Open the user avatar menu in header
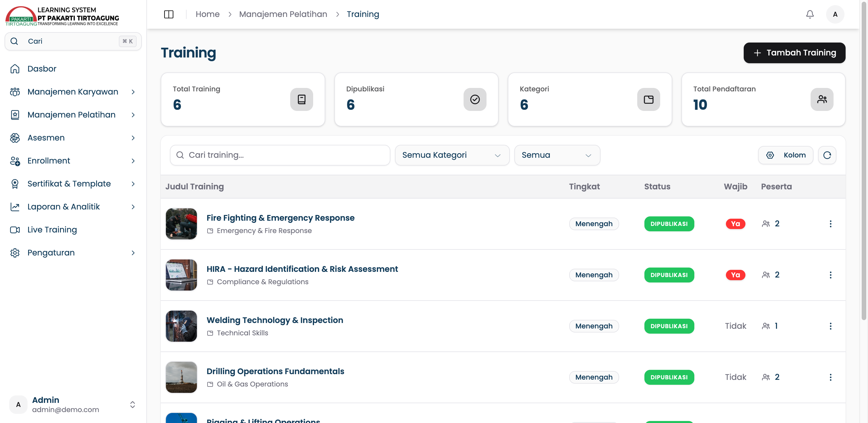The image size is (868, 423). [x=835, y=14]
